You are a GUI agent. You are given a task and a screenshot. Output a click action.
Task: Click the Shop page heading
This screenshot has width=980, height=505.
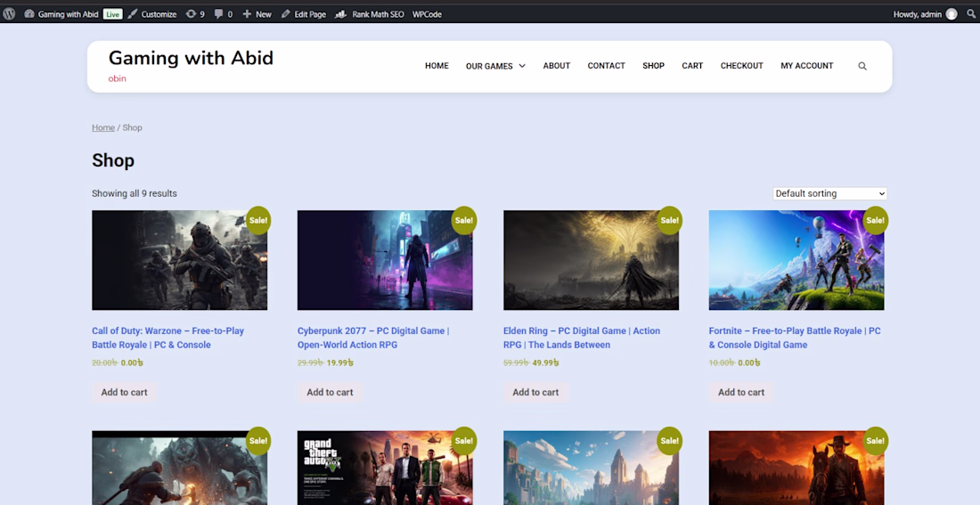tap(113, 160)
